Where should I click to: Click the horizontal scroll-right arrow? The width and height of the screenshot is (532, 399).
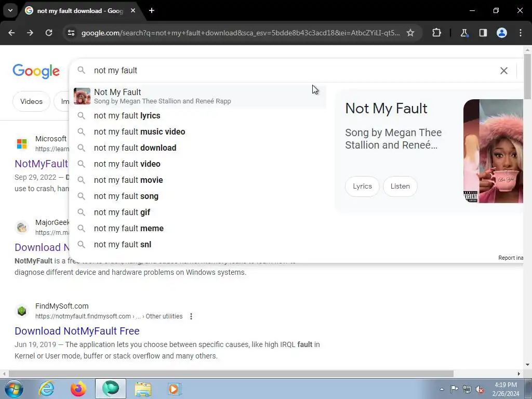point(519,374)
